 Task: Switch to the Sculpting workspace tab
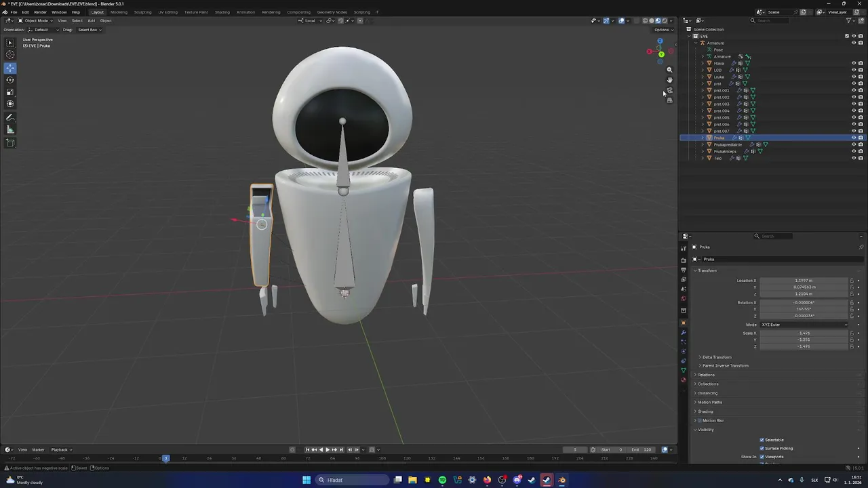(142, 12)
